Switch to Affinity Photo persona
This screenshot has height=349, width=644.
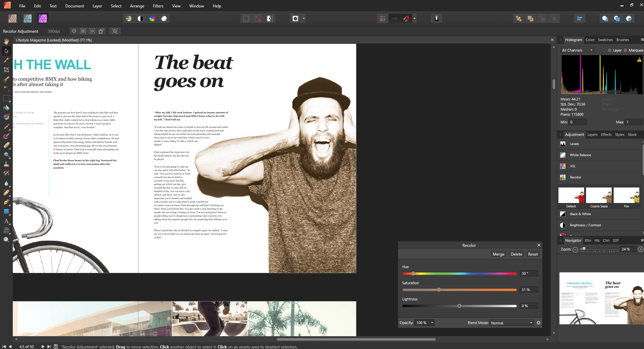coord(43,19)
